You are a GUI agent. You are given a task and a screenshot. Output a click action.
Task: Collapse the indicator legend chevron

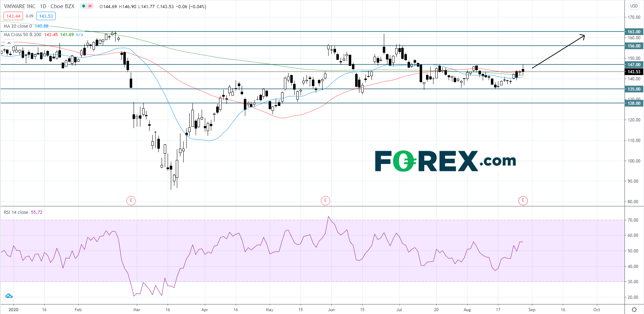tap(9, 43)
